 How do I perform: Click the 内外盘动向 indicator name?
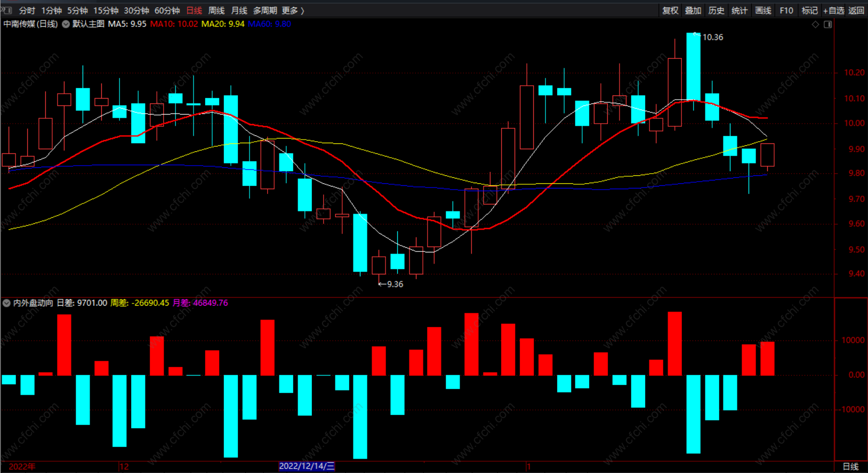33,303
